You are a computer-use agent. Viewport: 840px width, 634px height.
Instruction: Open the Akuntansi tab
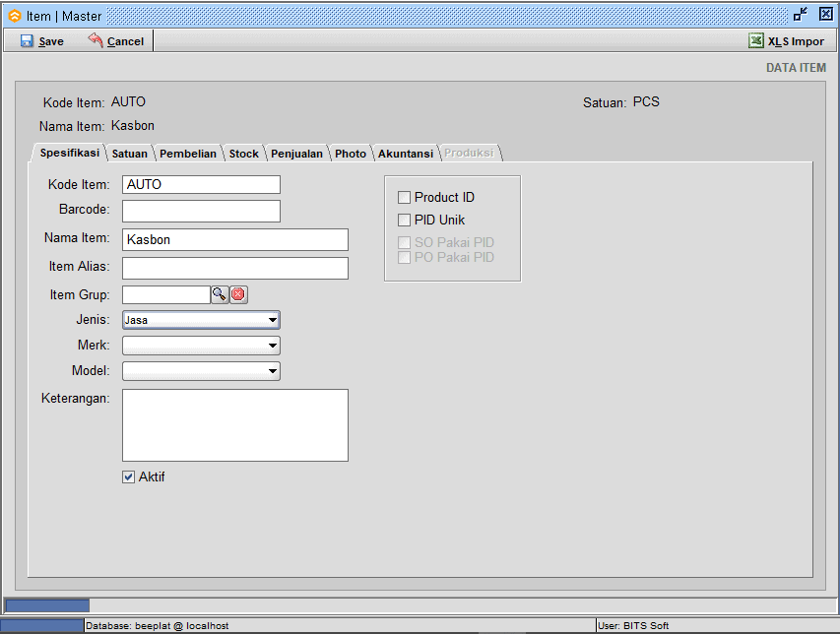tap(405, 154)
